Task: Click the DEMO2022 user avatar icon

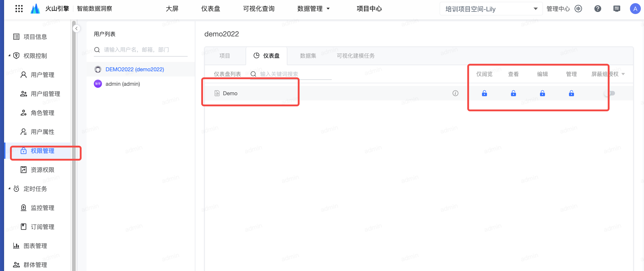Action: coord(98,69)
